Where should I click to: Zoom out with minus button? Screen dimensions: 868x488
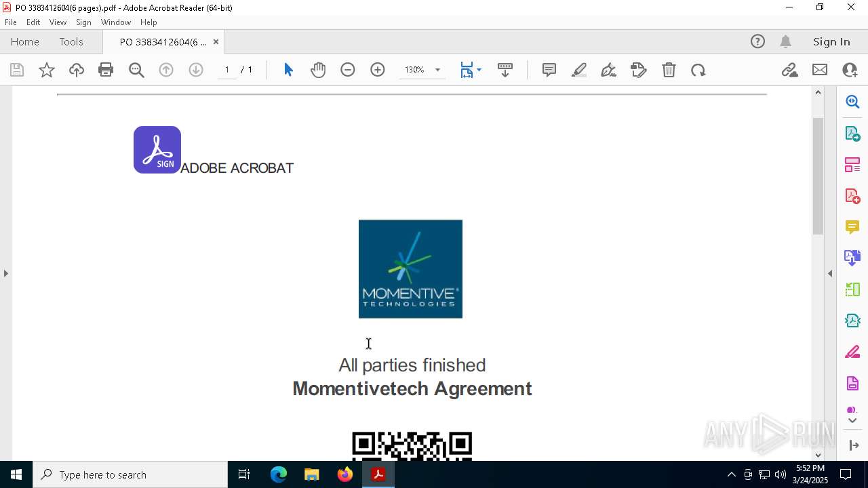point(348,70)
